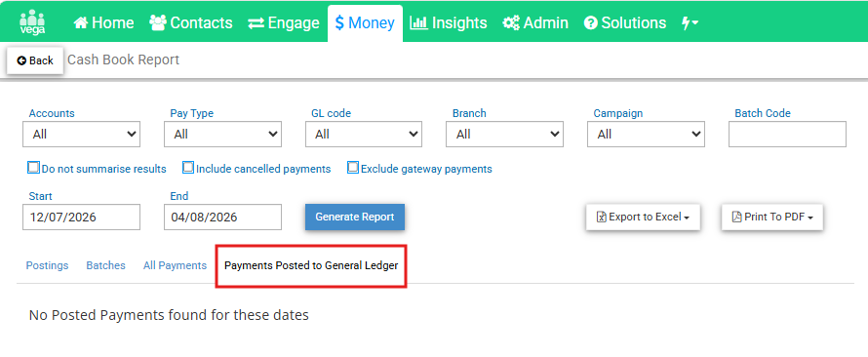
Task: Open the Contacts menu
Action: pos(191,22)
